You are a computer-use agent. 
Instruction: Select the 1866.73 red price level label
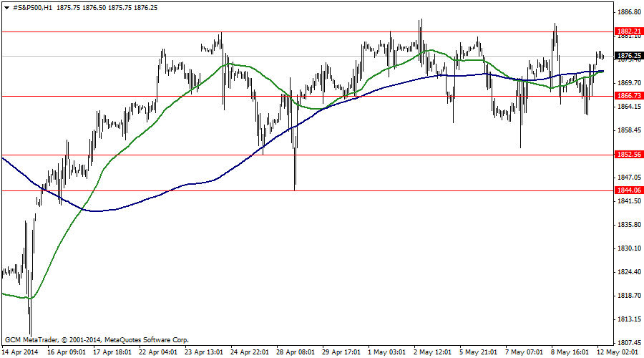pos(629,96)
